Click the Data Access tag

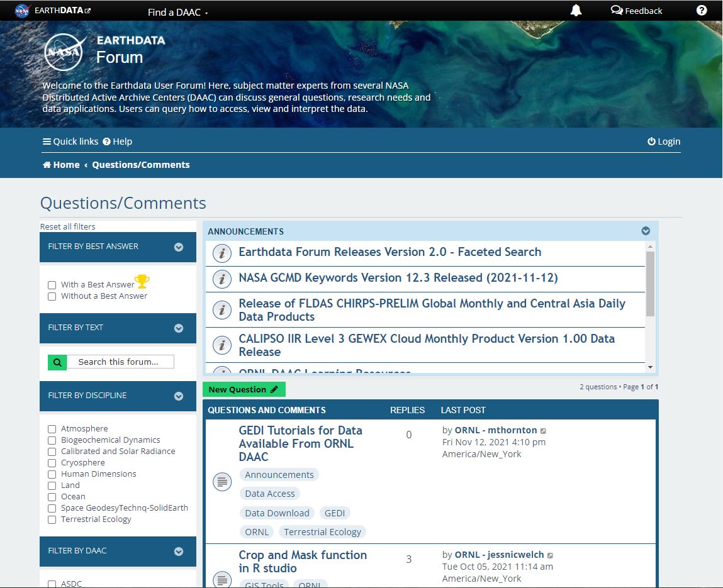point(270,494)
